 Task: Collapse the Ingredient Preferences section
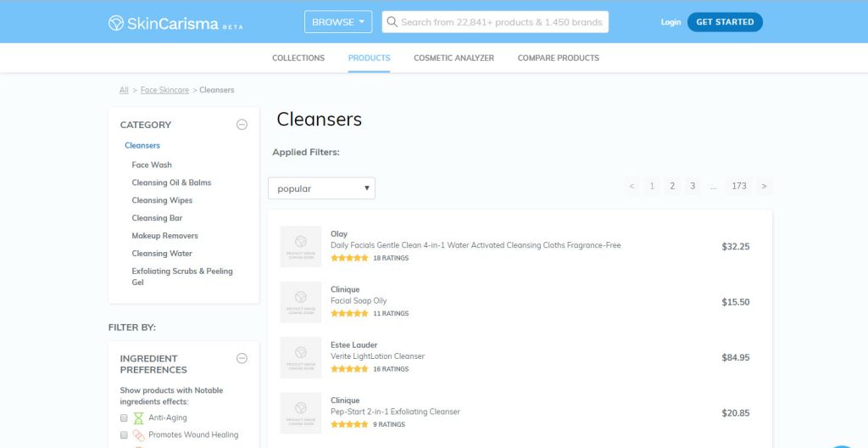tap(242, 359)
